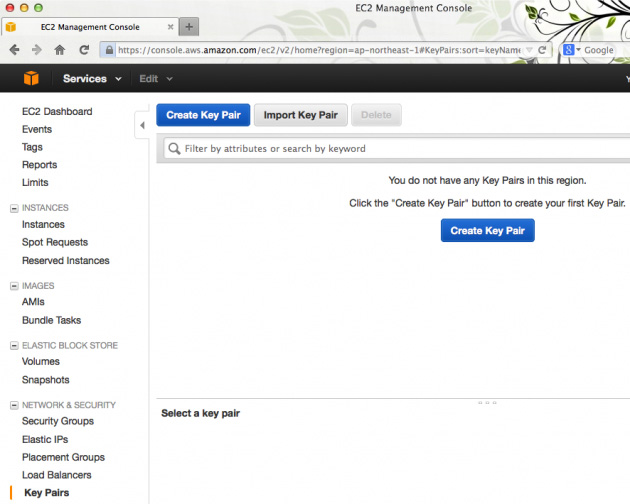Click the yellow minimize window button
Image resolution: width=630 pixels, height=504 pixels.
pyautogui.click(x=24, y=8)
